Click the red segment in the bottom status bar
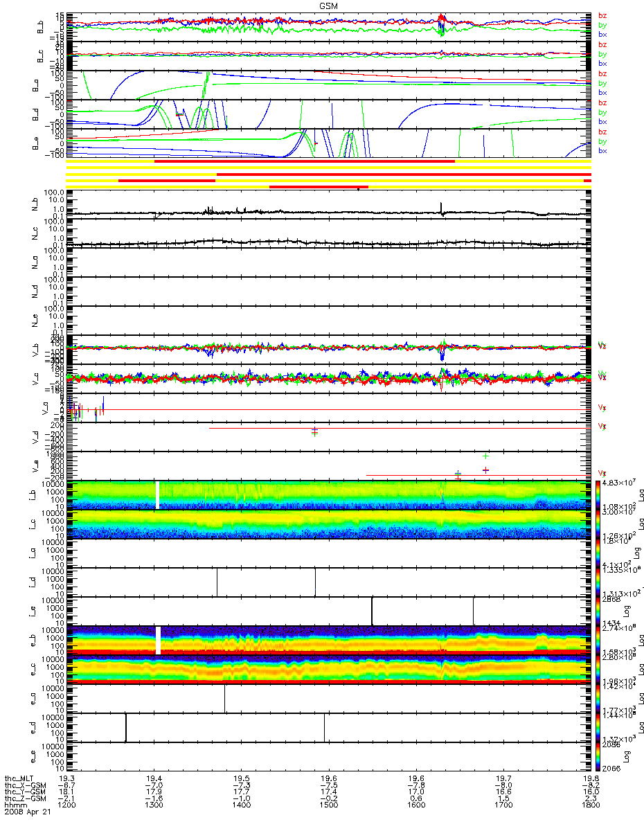Viewport: 644px width, 831px height. point(319,186)
